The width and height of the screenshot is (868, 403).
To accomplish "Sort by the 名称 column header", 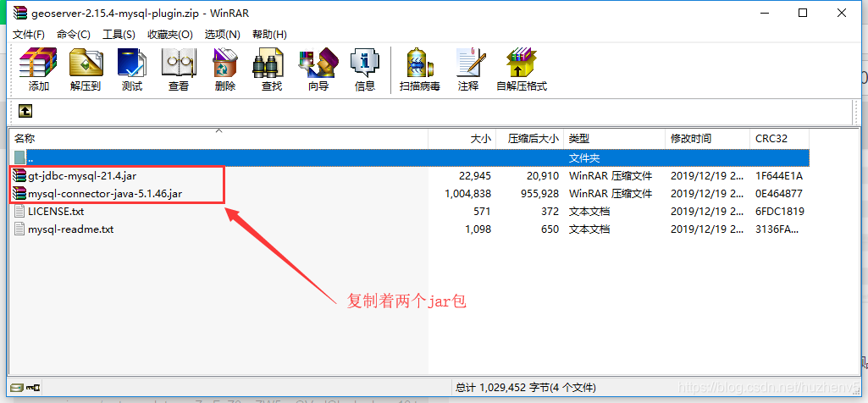I will tap(218, 139).
